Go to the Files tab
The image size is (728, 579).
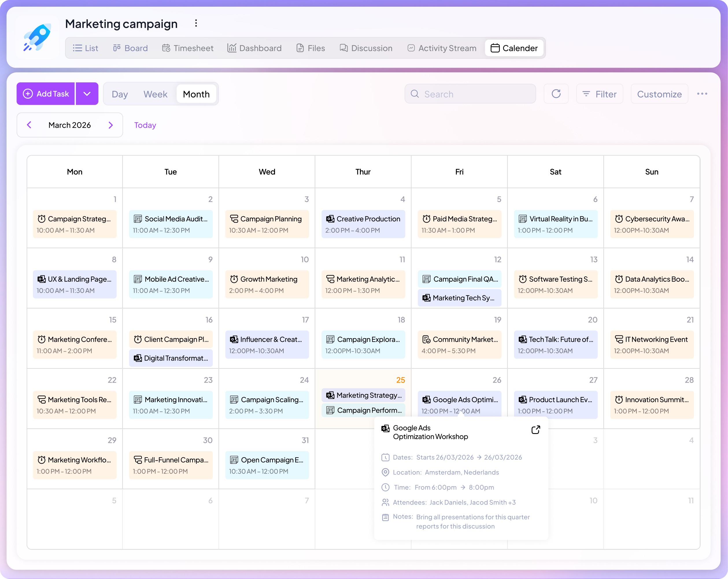311,48
